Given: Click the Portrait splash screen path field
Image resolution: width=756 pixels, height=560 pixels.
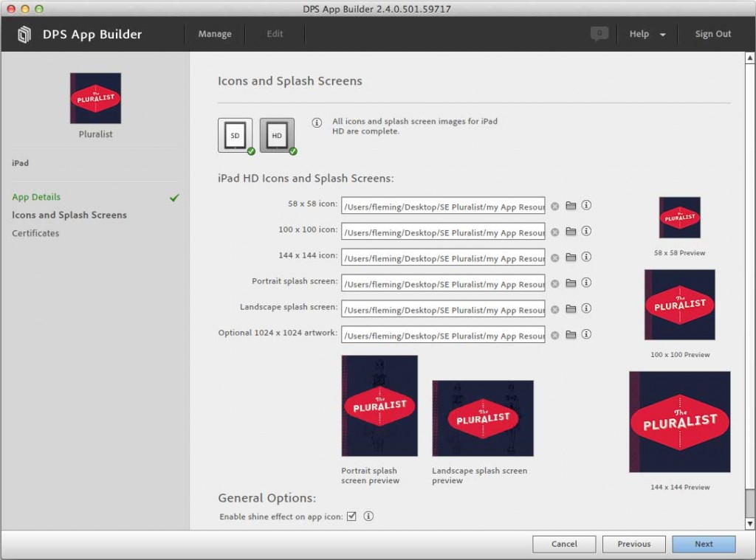Looking at the screenshot, I should coord(443,283).
